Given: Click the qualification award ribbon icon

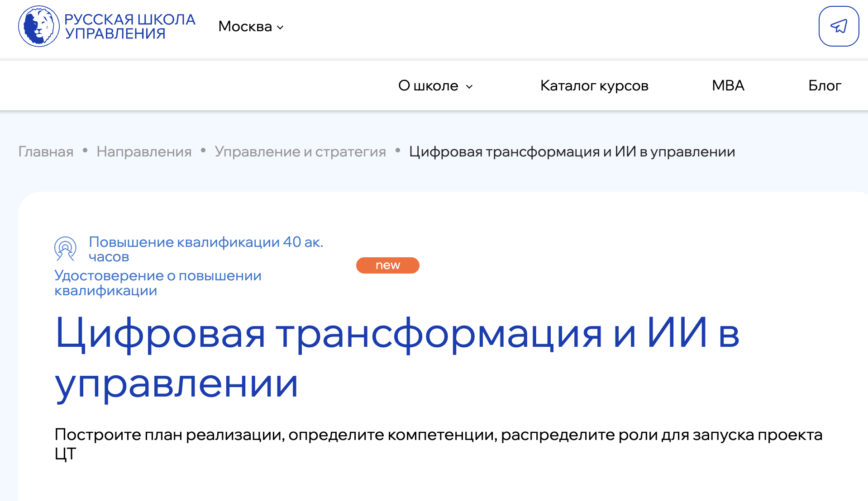Looking at the screenshot, I should [x=65, y=249].
